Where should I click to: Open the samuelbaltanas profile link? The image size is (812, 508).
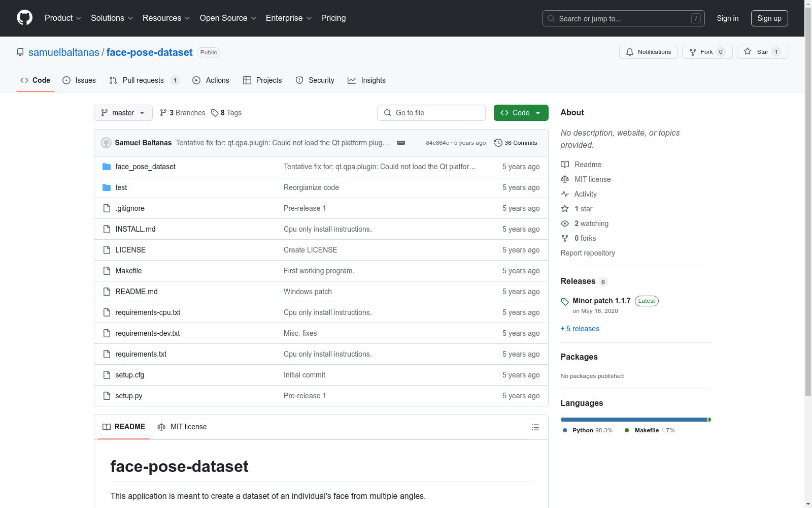pos(64,52)
